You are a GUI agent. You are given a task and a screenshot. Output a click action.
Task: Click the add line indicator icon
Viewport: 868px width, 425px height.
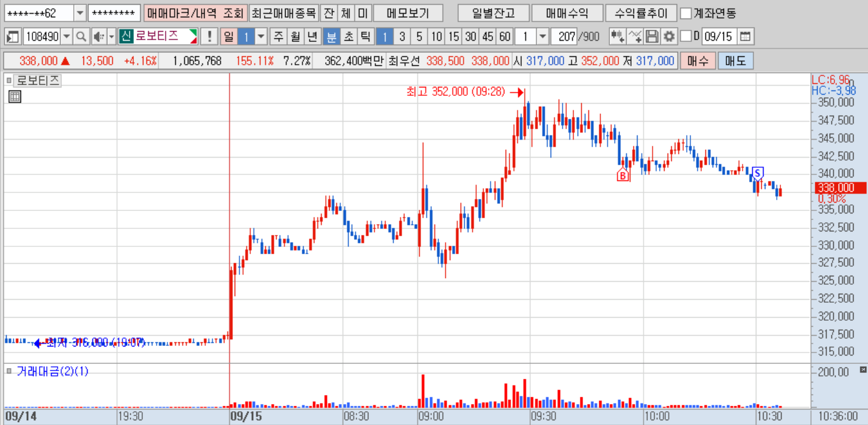(x=635, y=37)
